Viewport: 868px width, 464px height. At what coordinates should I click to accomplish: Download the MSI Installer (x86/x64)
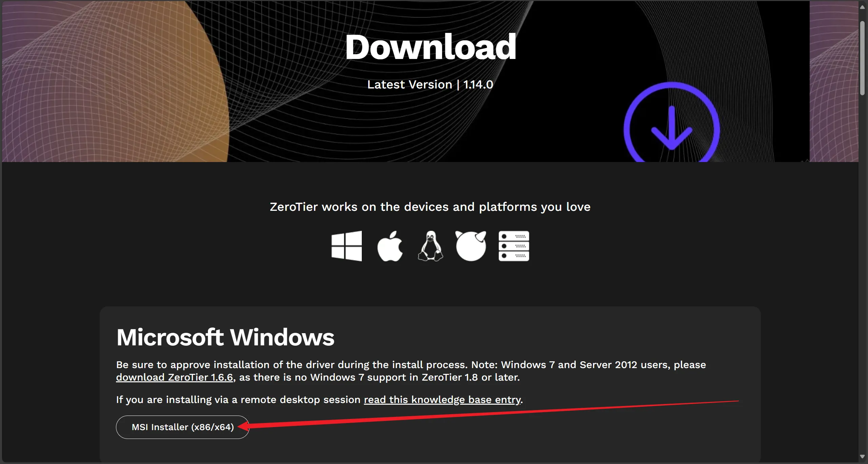(x=182, y=427)
